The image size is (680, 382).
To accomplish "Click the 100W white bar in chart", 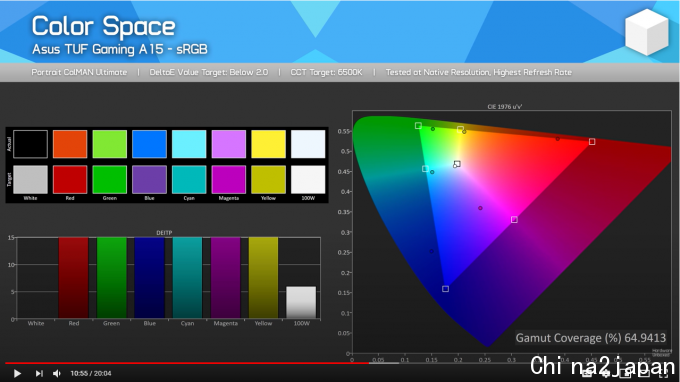I will tap(301, 302).
